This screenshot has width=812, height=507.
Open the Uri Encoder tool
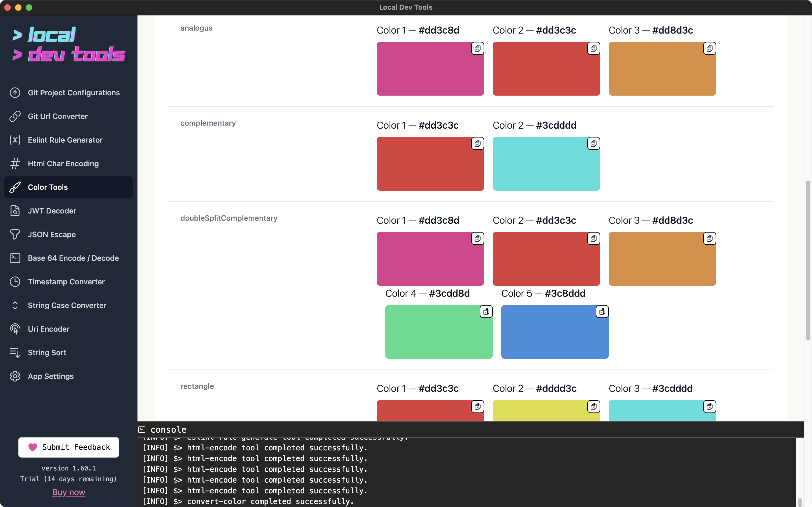[x=69, y=329]
